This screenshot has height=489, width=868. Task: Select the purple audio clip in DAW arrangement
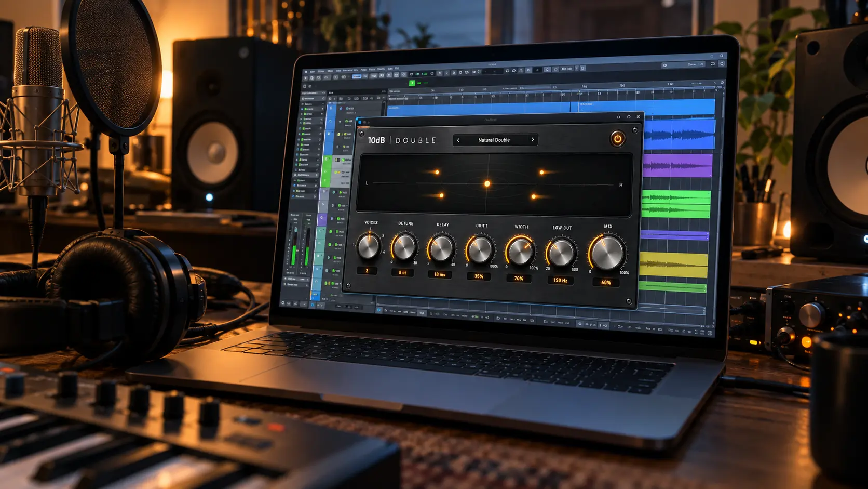point(677,166)
